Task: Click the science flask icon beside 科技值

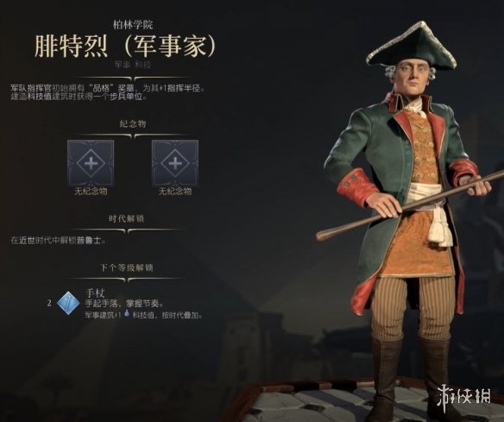Action: coord(127,314)
